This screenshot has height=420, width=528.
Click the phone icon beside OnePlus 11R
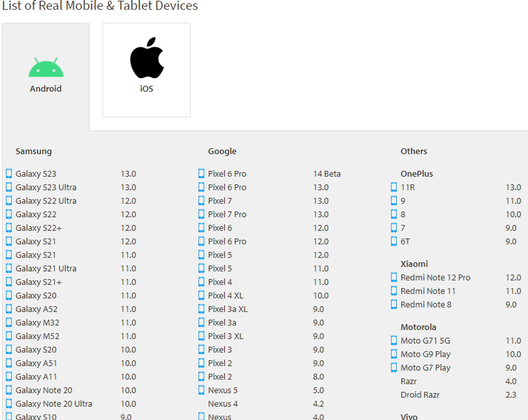pyautogui.click(x=394, y=187)
